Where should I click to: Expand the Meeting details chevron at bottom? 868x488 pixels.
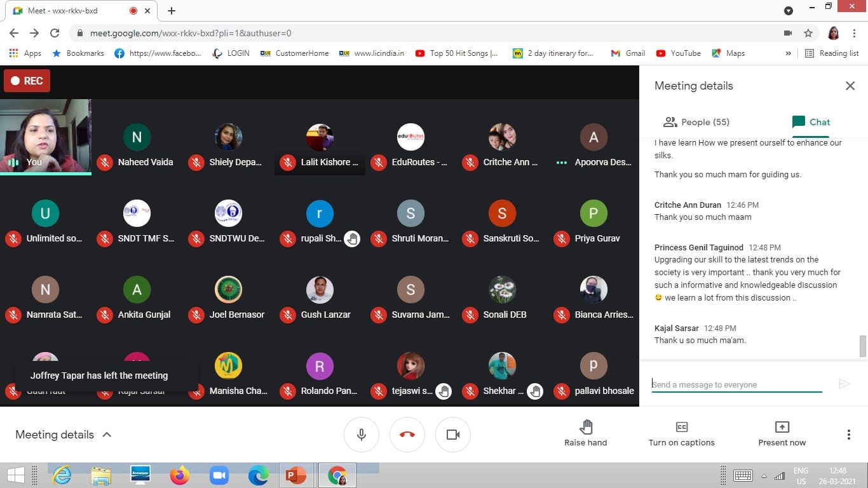pyautogui.click(x=107, y=435)
